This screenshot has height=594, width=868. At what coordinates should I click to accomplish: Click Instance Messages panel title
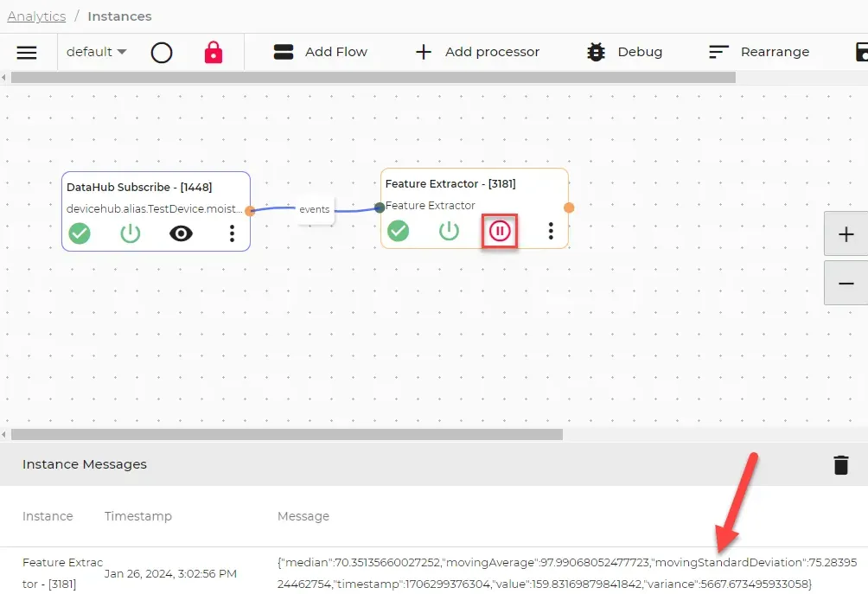85,464
